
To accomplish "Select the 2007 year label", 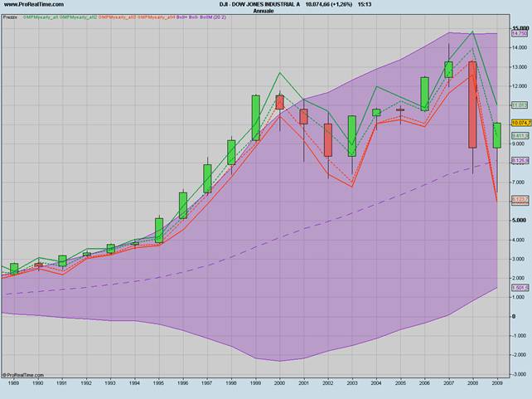I will [448, 383].
